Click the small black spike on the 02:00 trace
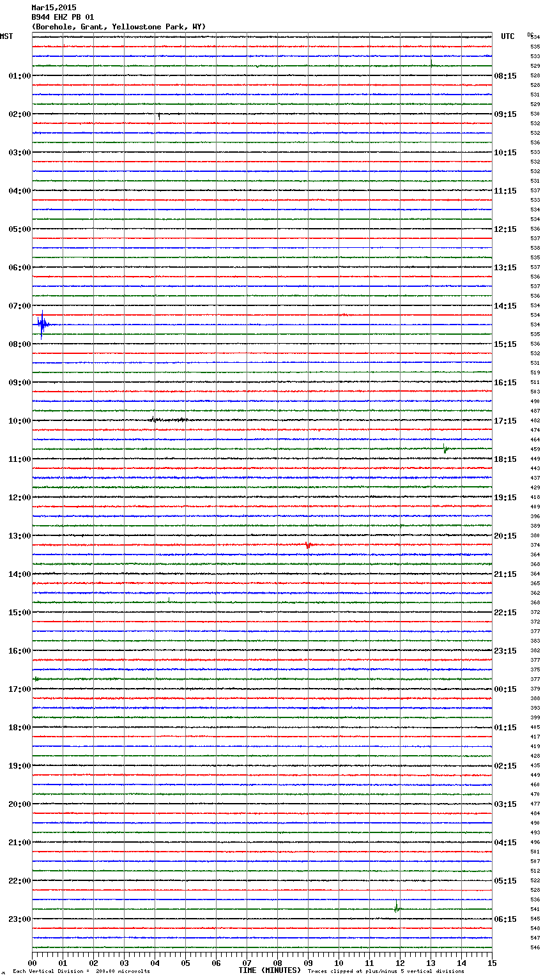 (x=158, y=116)
